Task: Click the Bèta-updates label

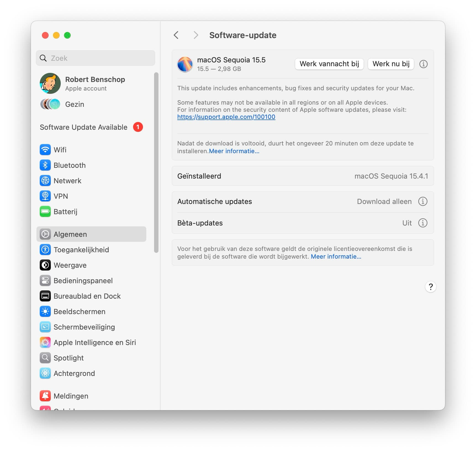Action: click(x=200, y=223)
